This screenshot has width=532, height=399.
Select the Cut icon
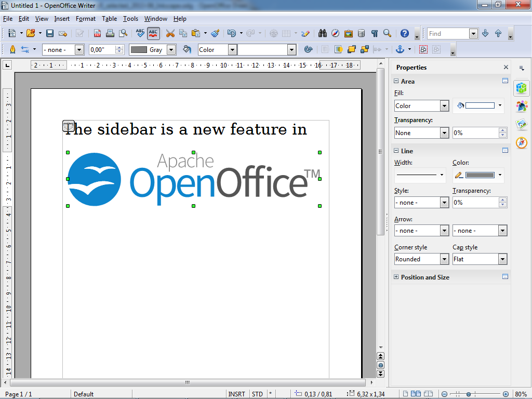[x=170, y=32]
